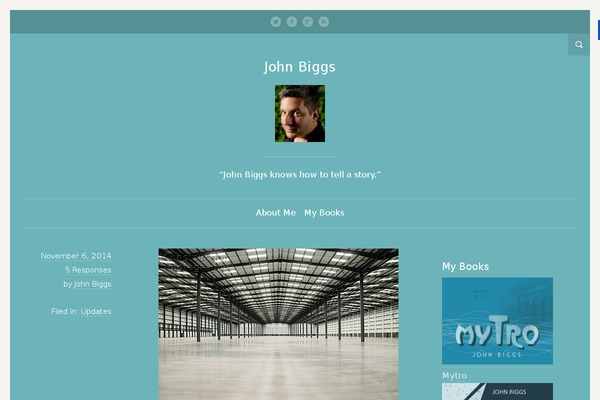Click the second John Biggs book cover
The image size is (600, 400).
497,392
